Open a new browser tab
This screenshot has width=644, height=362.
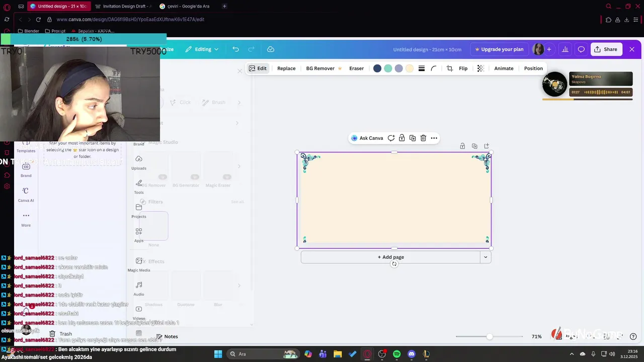pos(224,6)
